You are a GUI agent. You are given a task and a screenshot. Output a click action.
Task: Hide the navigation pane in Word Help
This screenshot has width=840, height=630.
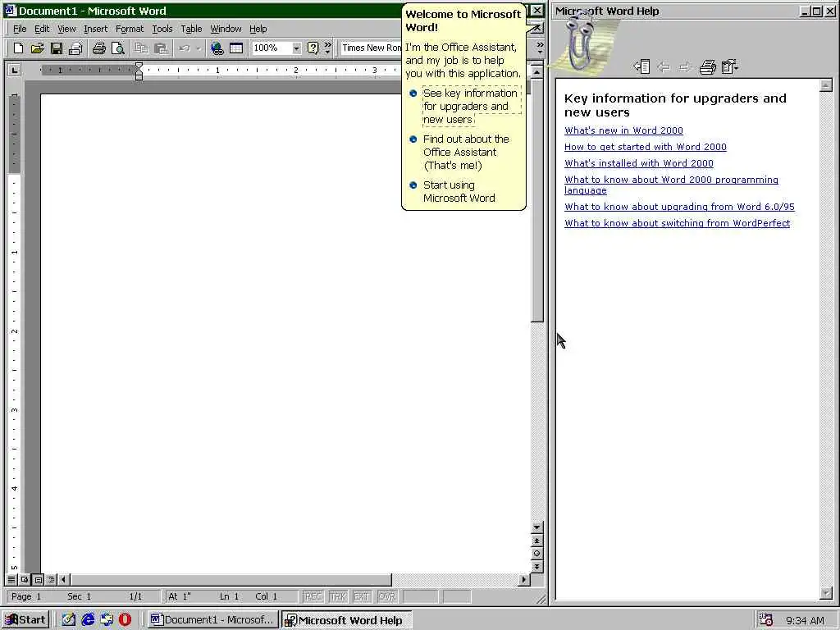point(641,66)
